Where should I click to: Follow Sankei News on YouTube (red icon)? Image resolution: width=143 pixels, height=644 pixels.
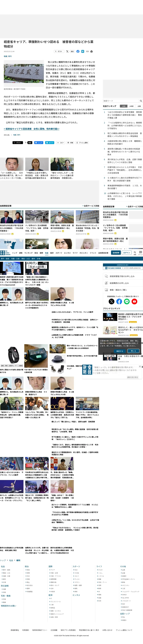point(134,301)
